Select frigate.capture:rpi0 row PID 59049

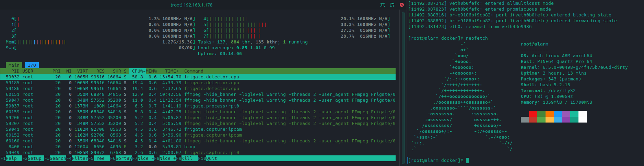[198, 152]
